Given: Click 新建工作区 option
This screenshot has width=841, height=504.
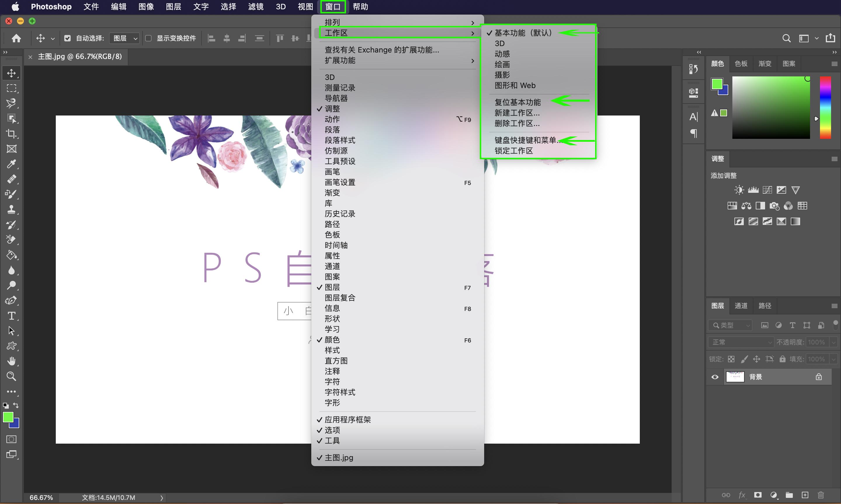Looking at the screenshot, I should pyautogui.click(x=518, y=112).
